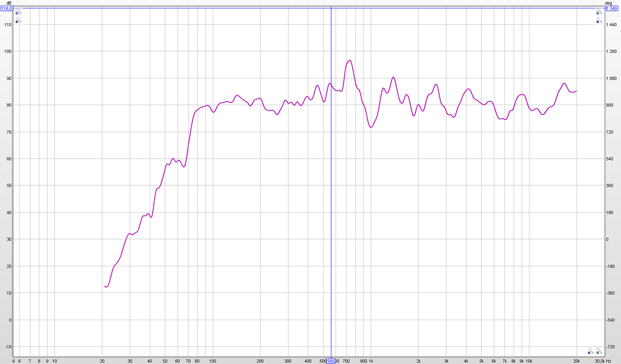This screenshot has width=621, height=364.
Task: Click the 30,0k Hz frequency limit label
Action: pyautogui.click(x=603, y=361)
